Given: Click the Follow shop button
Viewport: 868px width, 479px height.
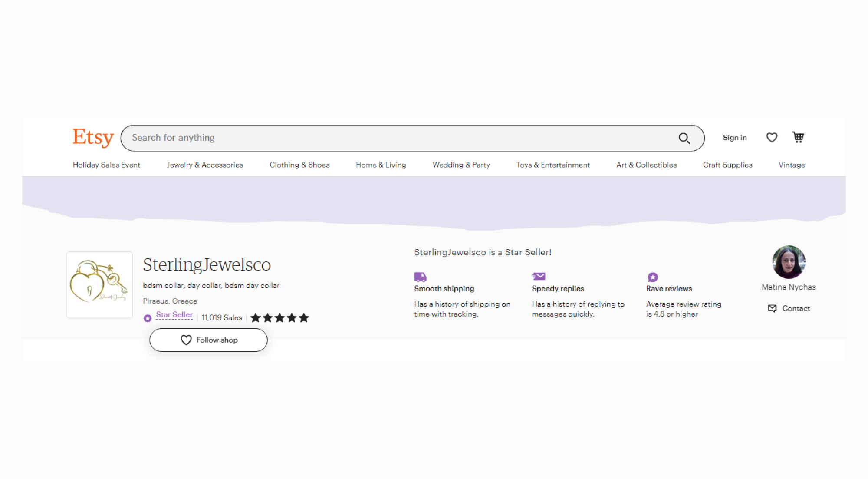Looking at the screenshot, I should [x=208, y=340].
